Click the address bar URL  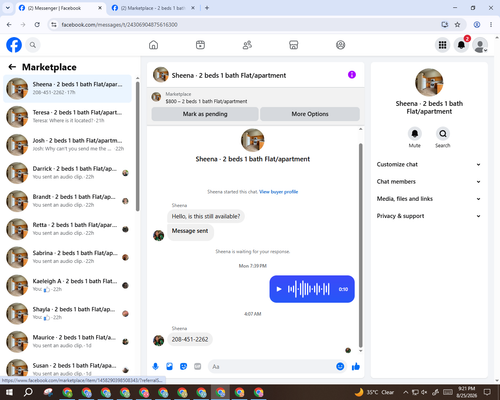[119, 25]
